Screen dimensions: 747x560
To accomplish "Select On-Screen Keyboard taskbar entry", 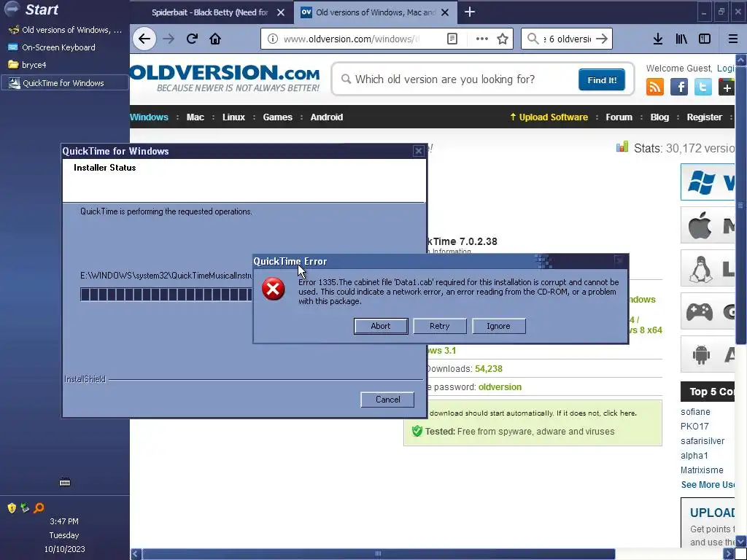I will (x=65, y=47).
